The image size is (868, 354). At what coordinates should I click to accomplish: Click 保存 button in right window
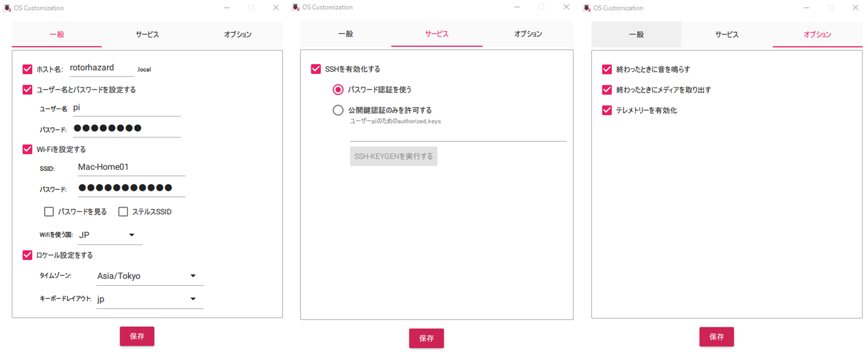point(717,337)
